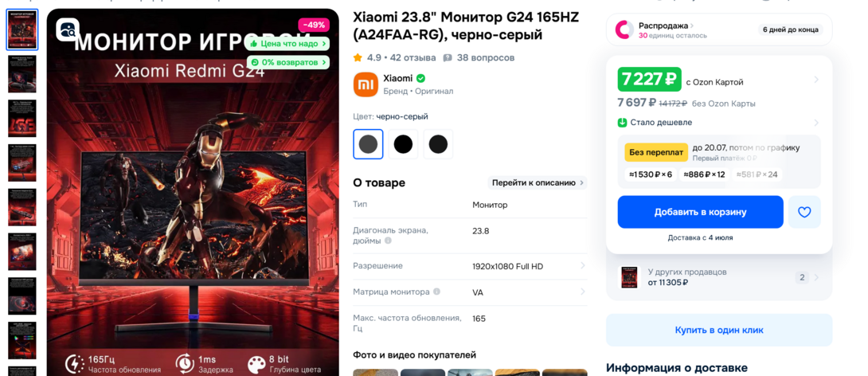The height and width of the screenshot is (376, 868).
Task: Click the image search icon on product photo
Action: point(68,29)
